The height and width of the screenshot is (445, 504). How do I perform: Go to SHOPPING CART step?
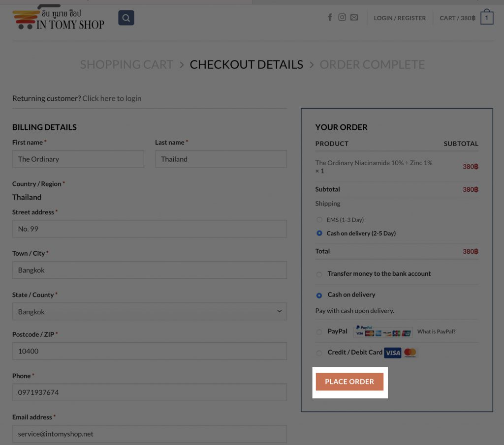click(x=126, y=64)
